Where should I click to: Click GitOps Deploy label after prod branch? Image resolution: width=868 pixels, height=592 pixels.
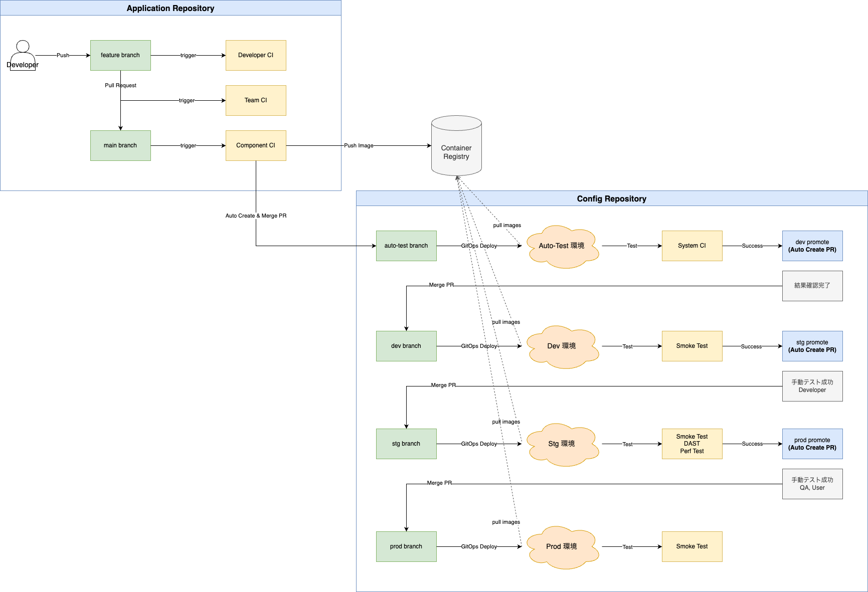point(479,546)
